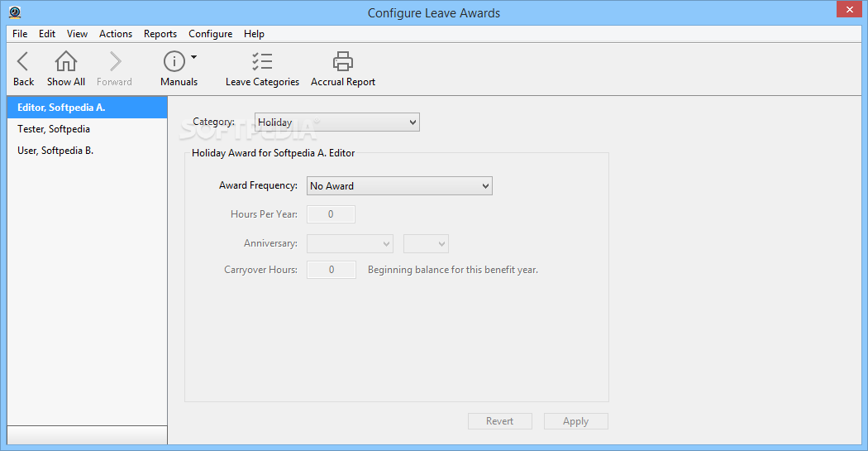Select employee User, Softpedia B.
Image resolution: width=868 pixels, height=451 pixels.
tap(87, 151)
